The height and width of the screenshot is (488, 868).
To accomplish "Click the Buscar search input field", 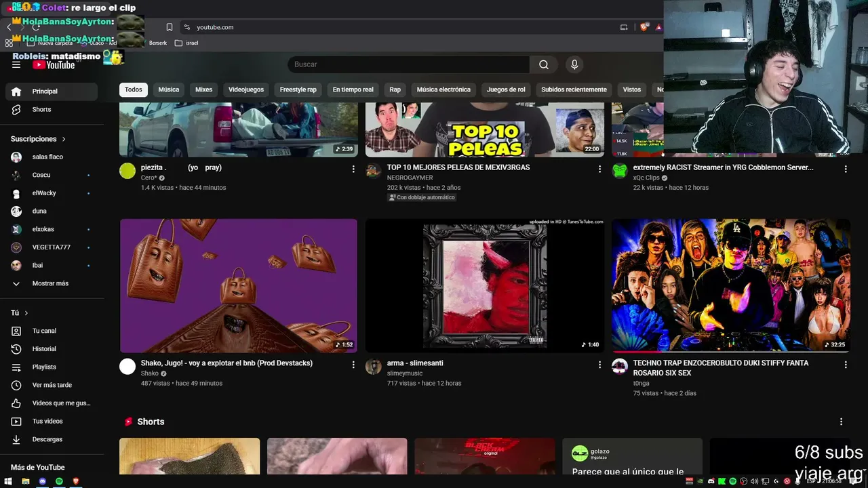I will 409,64.
